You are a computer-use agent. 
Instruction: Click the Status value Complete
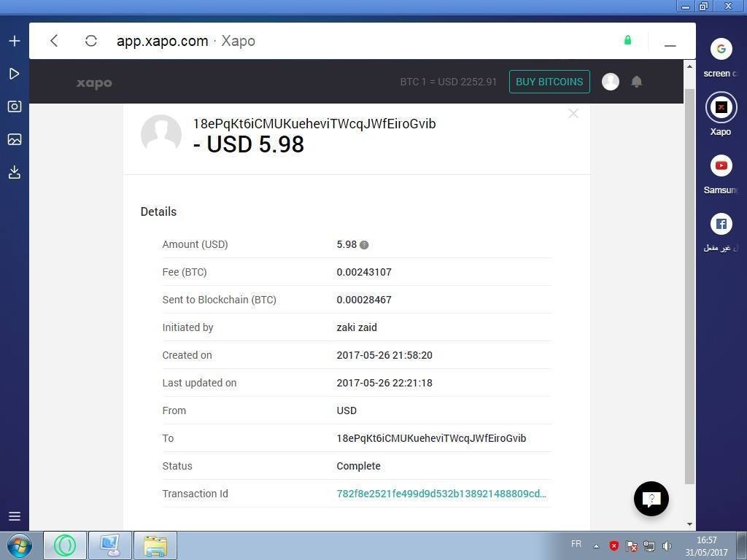358,466
